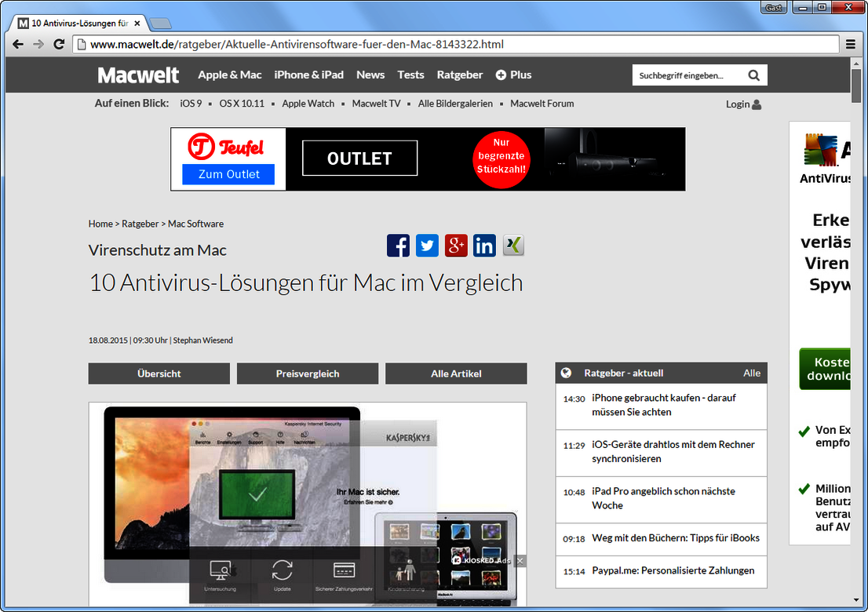868x612 pixels.
Task: Open the Mac Software breadcrumb link
Action: coord(195,224)
